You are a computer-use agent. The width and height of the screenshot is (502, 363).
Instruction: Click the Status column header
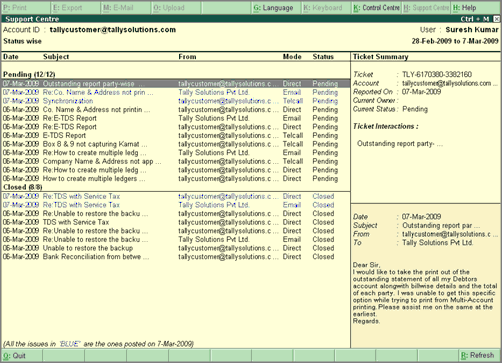click(x=323, y=57)
